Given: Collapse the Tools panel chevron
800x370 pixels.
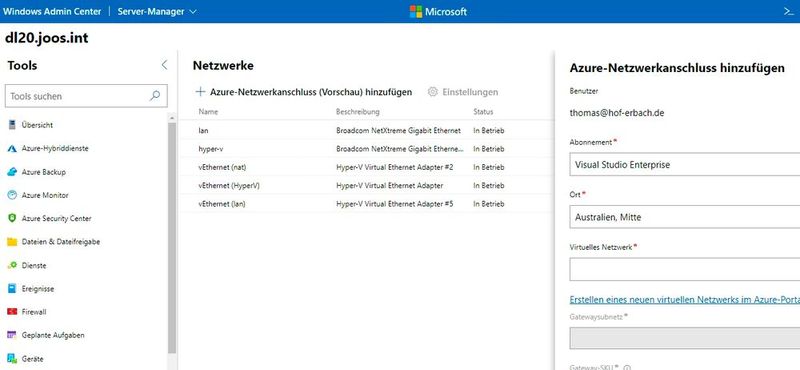Looking at the screenshot, I should point(164,65).
